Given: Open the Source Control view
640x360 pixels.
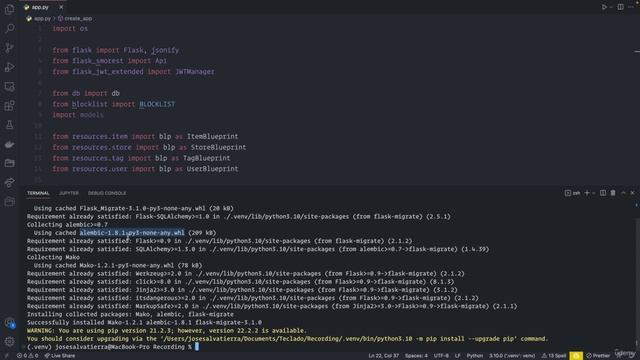Looking at the screenshot, I should [x=9, y=48].
